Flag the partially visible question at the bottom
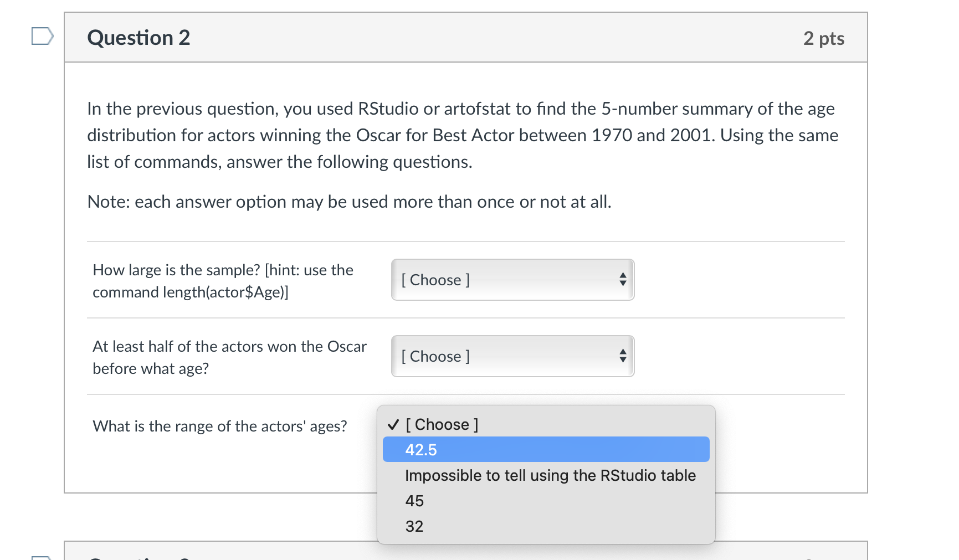 (x=43, y=558)
